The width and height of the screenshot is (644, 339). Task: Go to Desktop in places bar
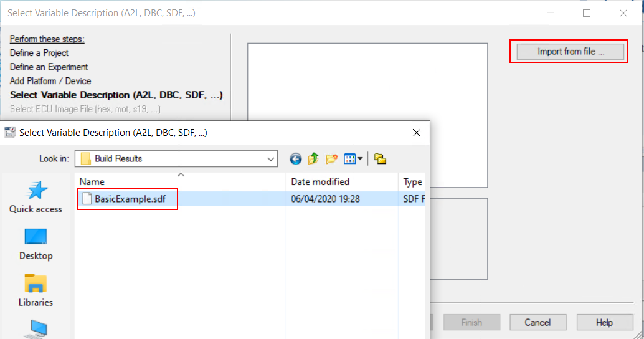(36, 244)
